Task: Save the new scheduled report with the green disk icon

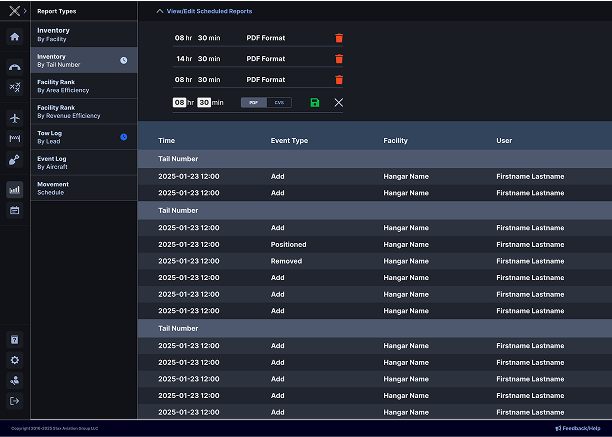Action: 315,103
